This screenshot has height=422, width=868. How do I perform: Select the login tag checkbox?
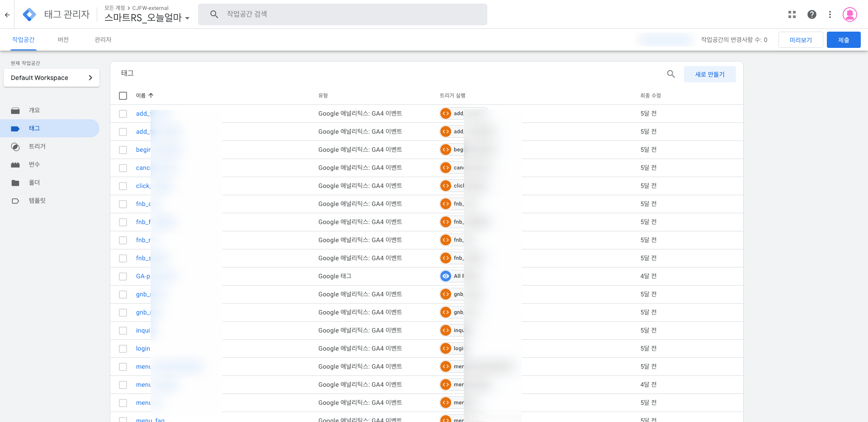(x=123, y=349)
